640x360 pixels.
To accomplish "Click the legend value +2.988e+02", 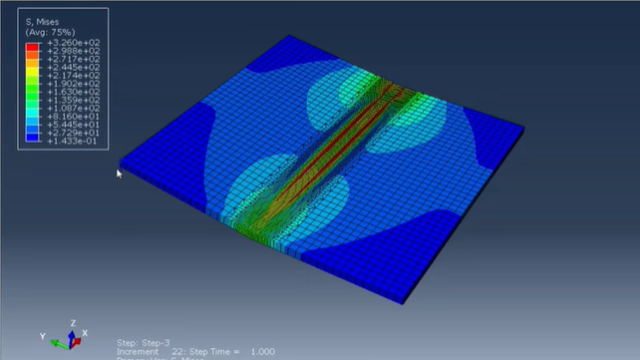I will 73,51.
